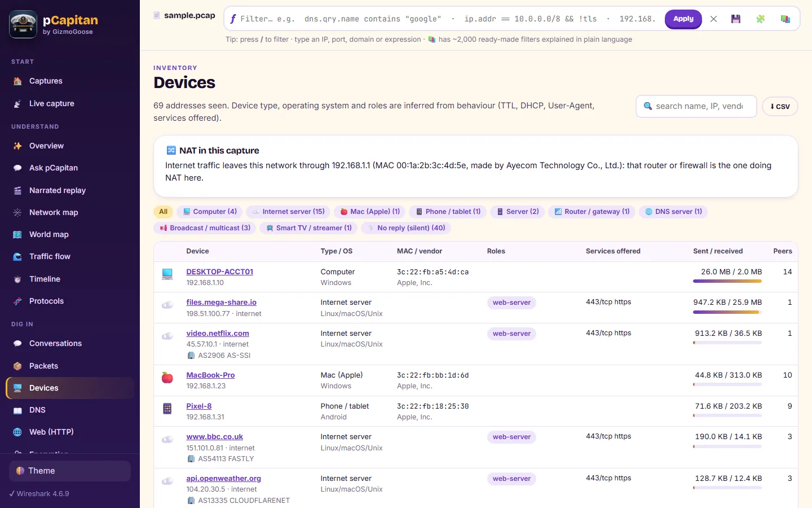
Task: Open the api.openweather.org device link
Action: 224,479
